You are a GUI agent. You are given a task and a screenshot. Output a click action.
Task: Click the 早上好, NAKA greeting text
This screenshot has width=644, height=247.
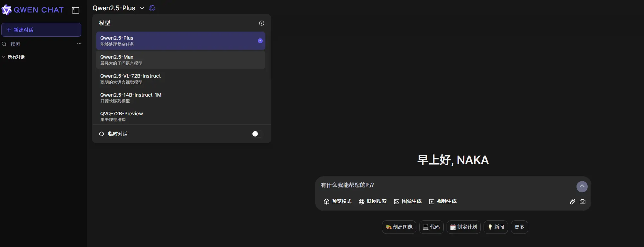(453, 160)
